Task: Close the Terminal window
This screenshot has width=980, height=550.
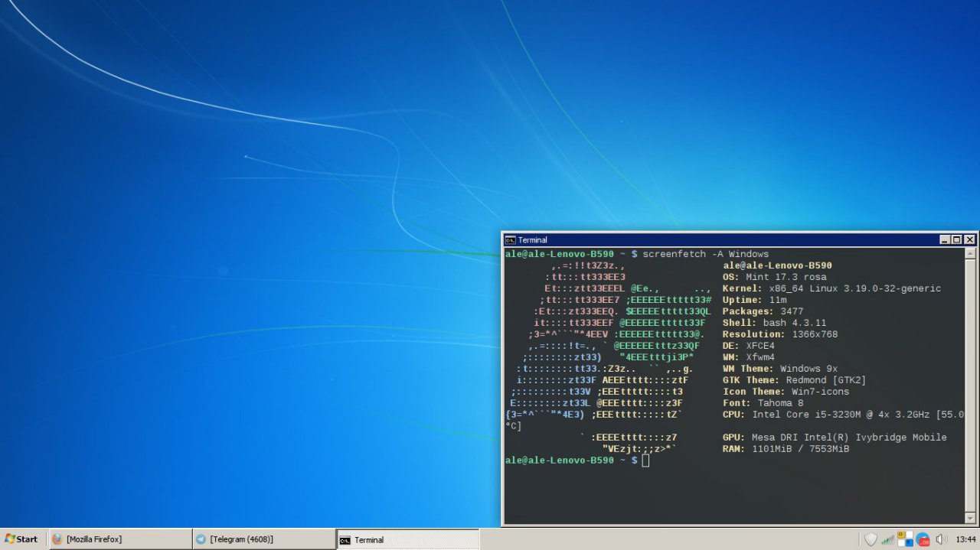Action: [x=970, y=240]
